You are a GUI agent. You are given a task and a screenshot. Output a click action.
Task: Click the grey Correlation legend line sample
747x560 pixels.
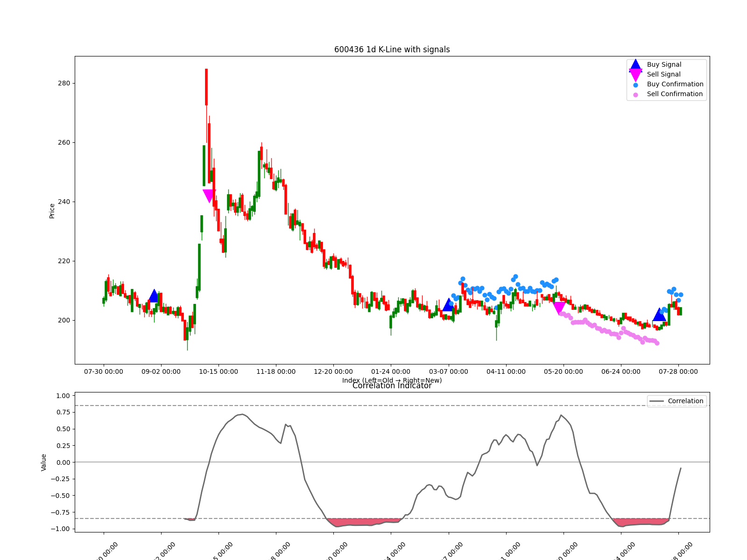tap(656, 401)
